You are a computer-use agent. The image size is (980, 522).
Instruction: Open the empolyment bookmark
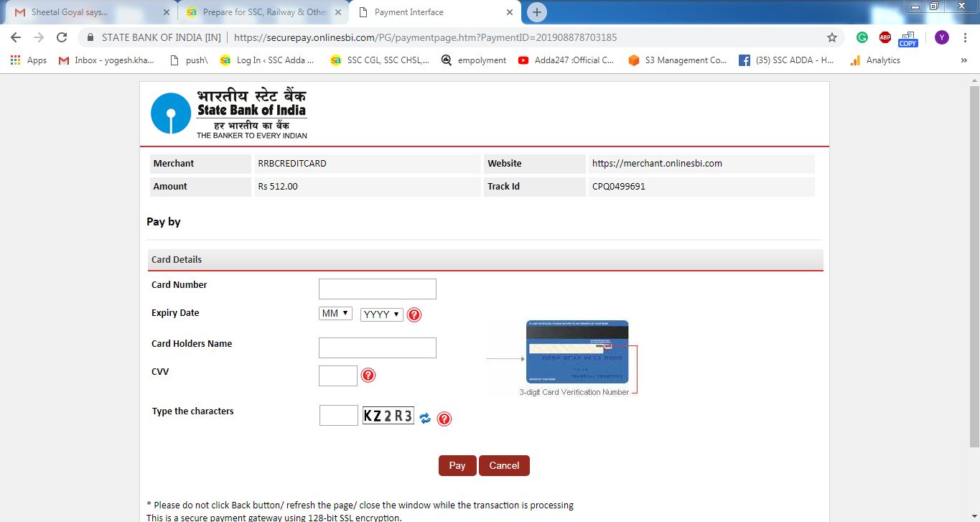(x=474, y=60)
